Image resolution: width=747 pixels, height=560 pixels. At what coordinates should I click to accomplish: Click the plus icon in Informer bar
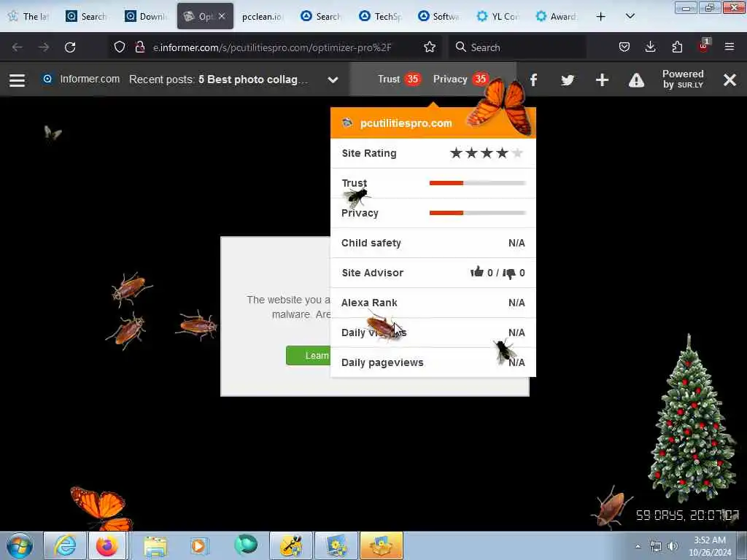point(602,80)
